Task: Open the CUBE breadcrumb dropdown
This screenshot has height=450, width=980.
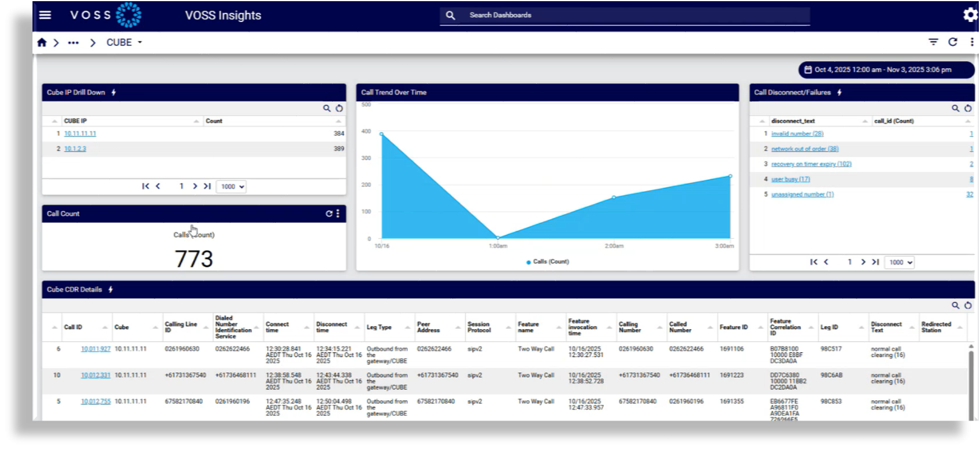Action: (124, 42)
